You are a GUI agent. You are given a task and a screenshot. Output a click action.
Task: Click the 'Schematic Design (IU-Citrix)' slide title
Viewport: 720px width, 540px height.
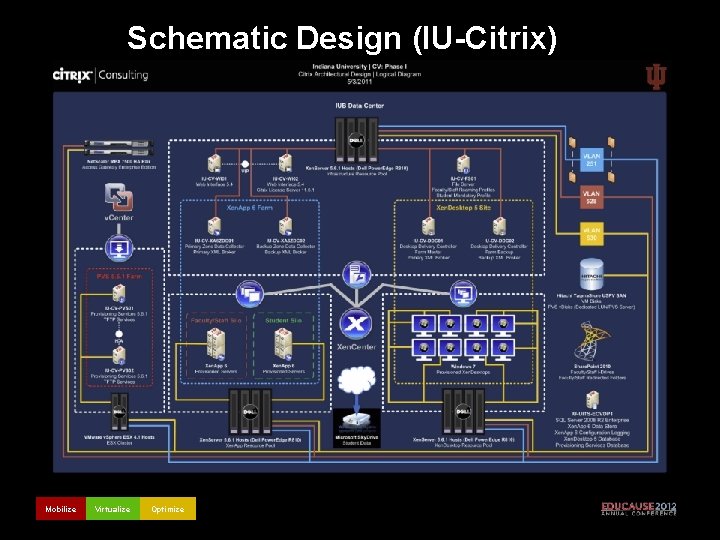pyautogui.click(x=342, y=38)
